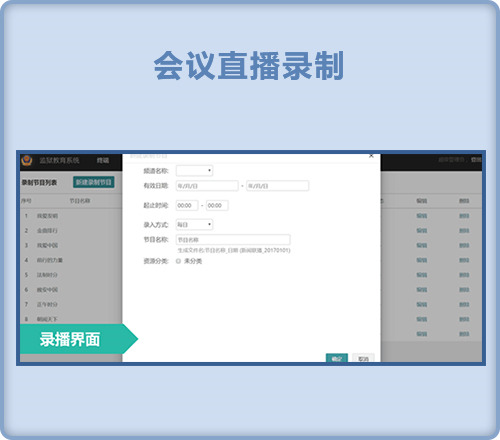Click the 监狱教育系统 header title
The image size is (500, 440).
tap(59, 160)
